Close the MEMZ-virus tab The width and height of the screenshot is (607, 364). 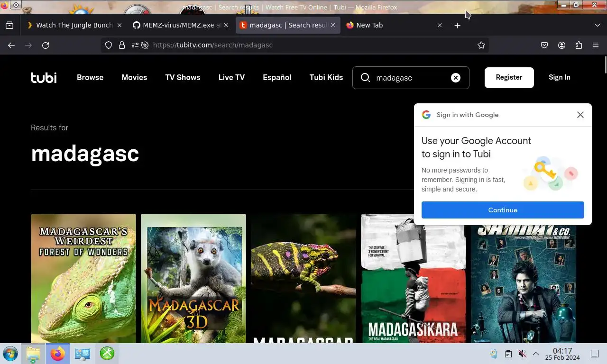226,25
